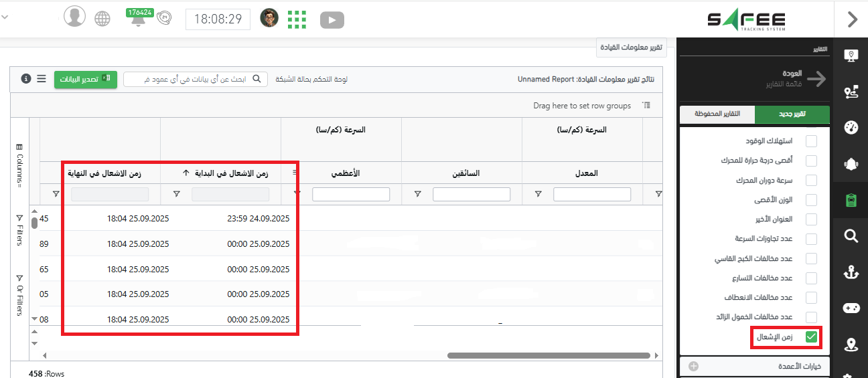The height and width of the screenshot is (378, 868).
Task: Click the تصدير البيانات export button
Action: point(85,79)
